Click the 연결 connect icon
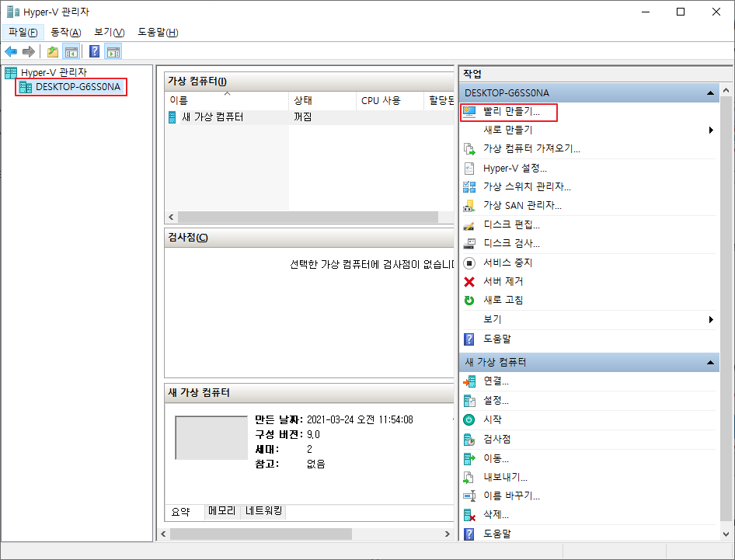735x560 pixels. point(469,381)
